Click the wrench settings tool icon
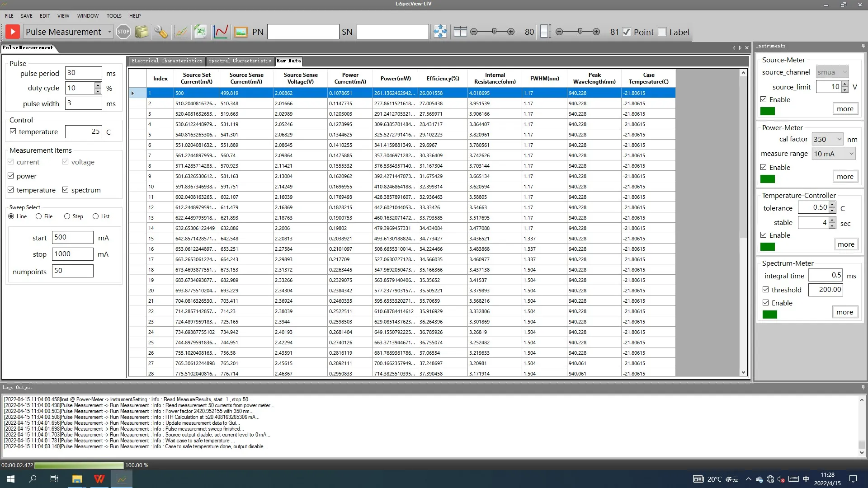This screenshot has height=488, width=868. [x=161, y=32]
